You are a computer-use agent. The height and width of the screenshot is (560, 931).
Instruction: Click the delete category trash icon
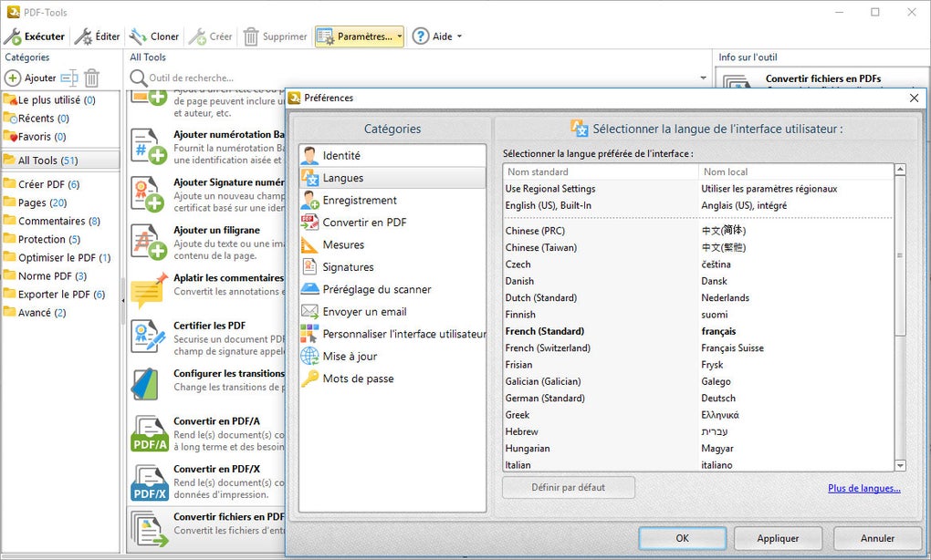click(x=91, y=78)
